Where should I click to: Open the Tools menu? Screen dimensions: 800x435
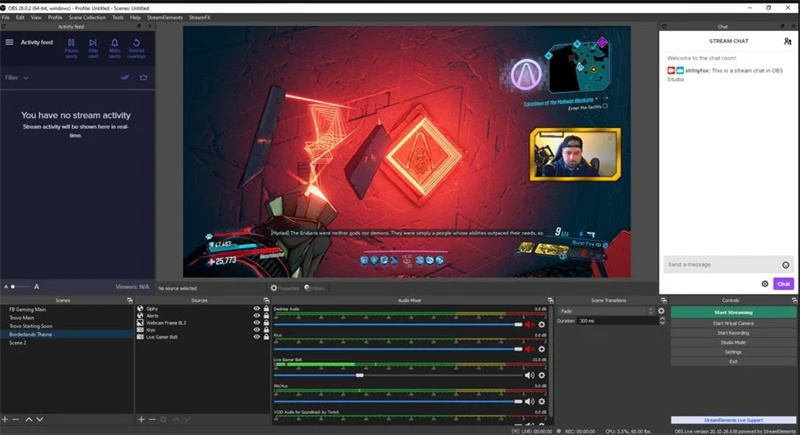118,17
